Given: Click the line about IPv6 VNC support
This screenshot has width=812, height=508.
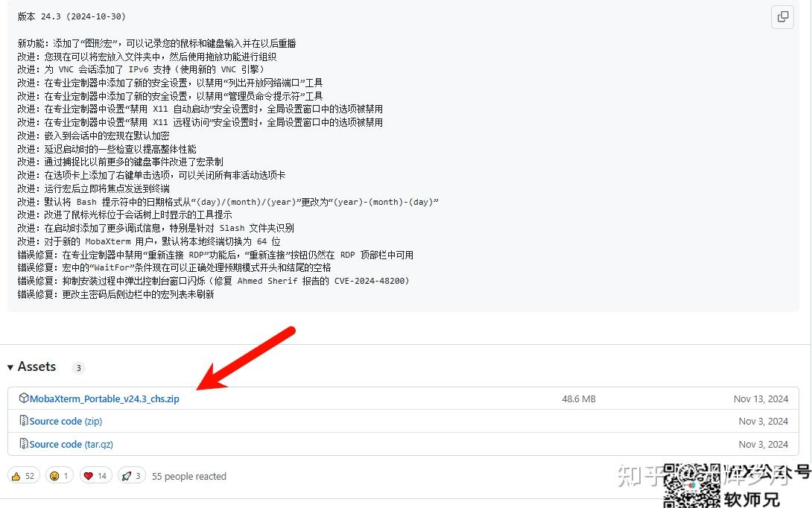Looking at the screenshot, I should (141, 69).
